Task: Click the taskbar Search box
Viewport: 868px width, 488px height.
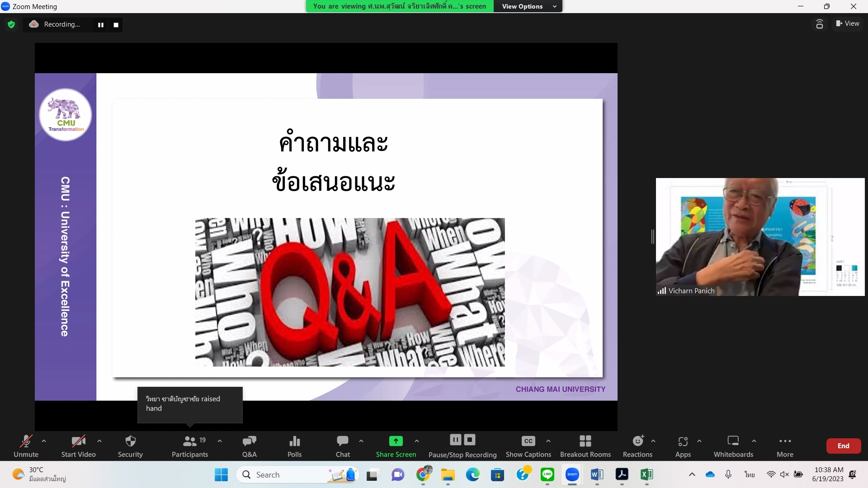Action: pos(297,474)
